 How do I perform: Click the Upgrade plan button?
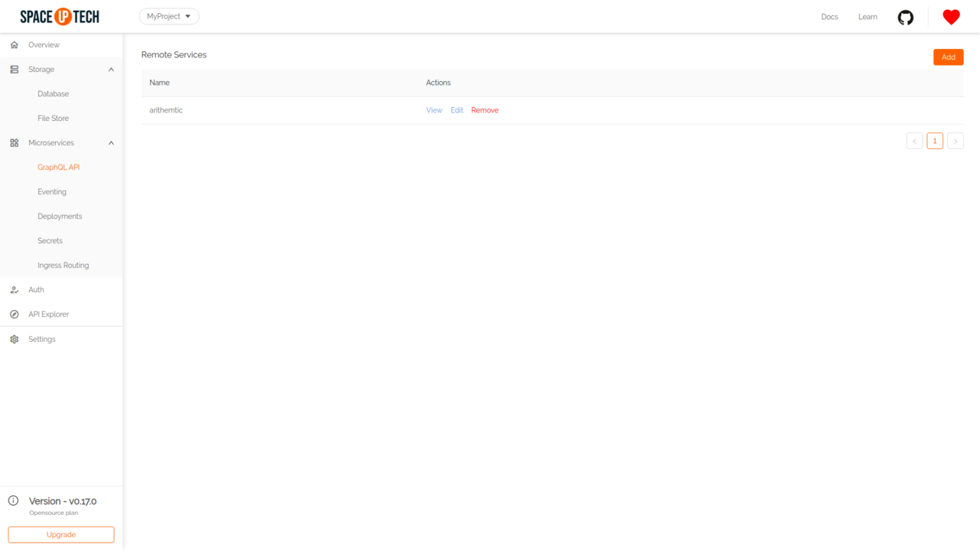61,535
